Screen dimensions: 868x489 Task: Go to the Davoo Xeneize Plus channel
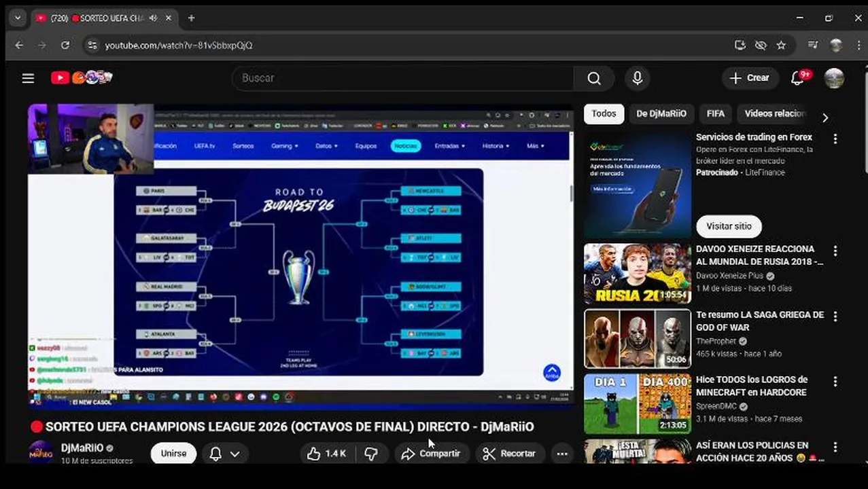coord(729,276)
